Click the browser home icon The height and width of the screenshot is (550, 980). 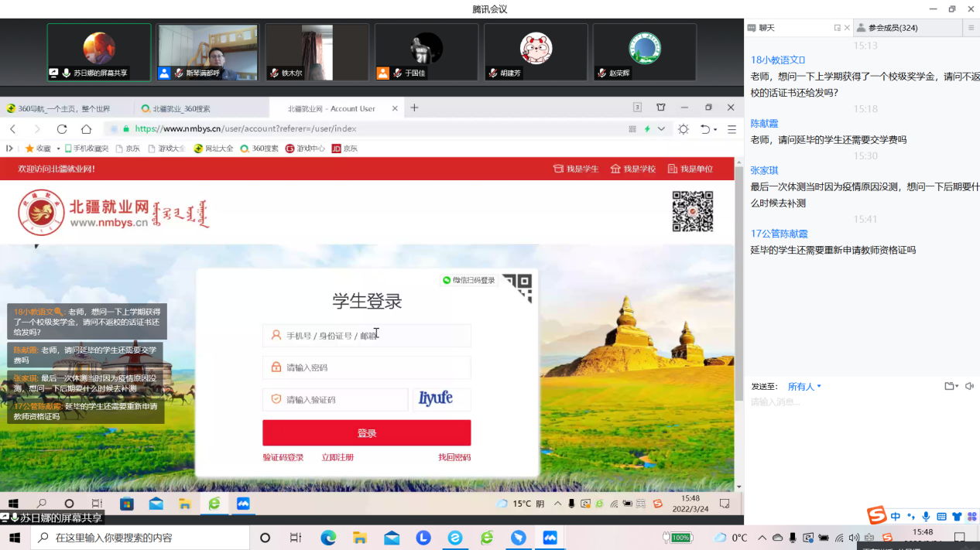pos(86,129)
